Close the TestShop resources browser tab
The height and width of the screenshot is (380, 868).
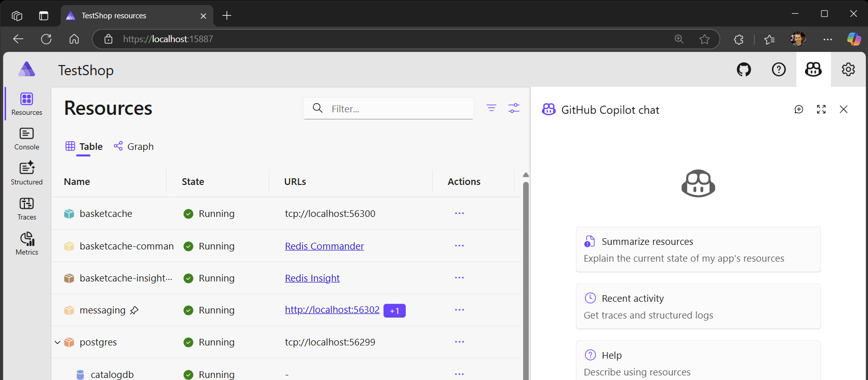203,16
